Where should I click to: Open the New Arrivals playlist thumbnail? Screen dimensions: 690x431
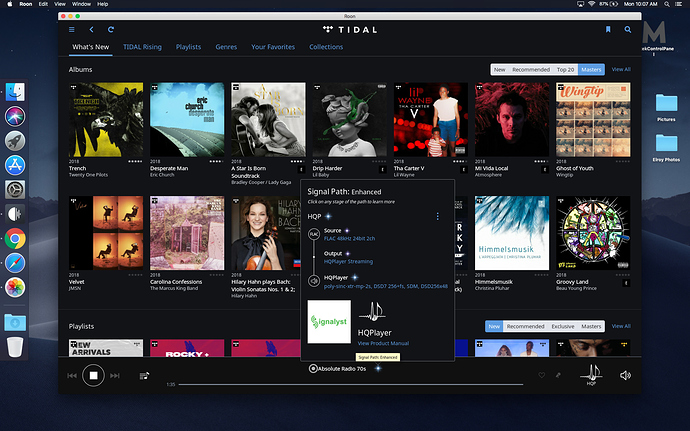tap(106, 348)
